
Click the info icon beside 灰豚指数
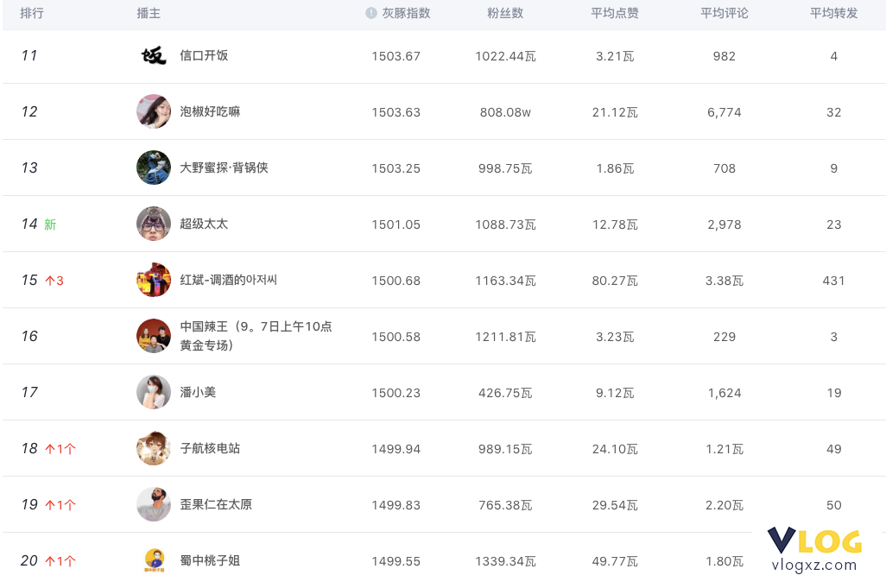point(370,13)
